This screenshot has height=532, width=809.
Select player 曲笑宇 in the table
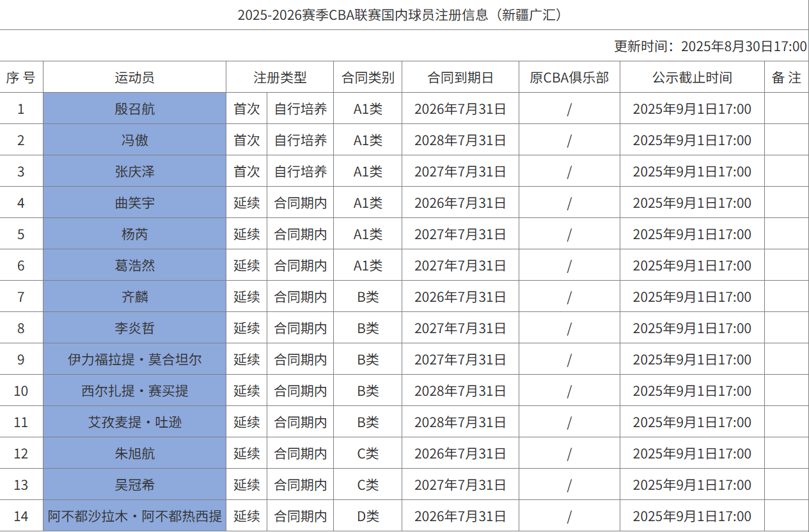point(134,203)
